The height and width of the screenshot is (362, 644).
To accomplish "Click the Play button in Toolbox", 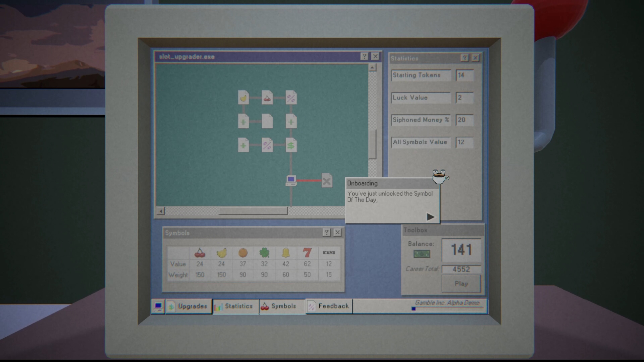I will coord(461,284).
